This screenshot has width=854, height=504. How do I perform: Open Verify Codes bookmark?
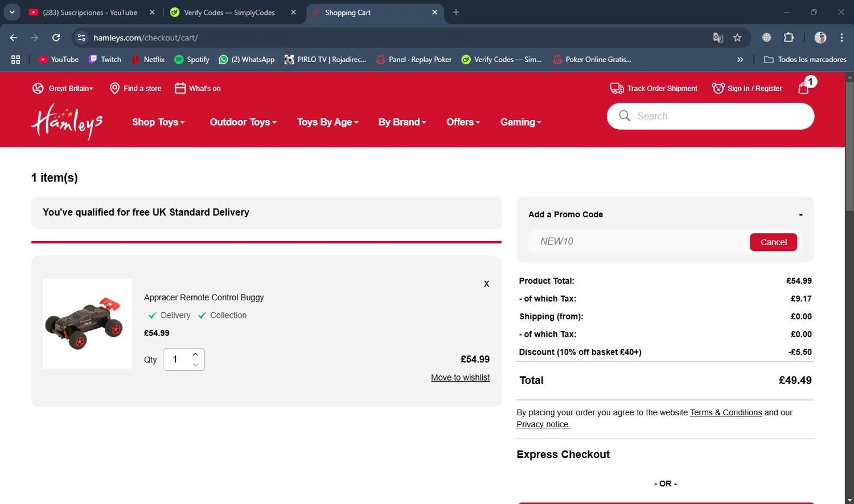point(501,59)
